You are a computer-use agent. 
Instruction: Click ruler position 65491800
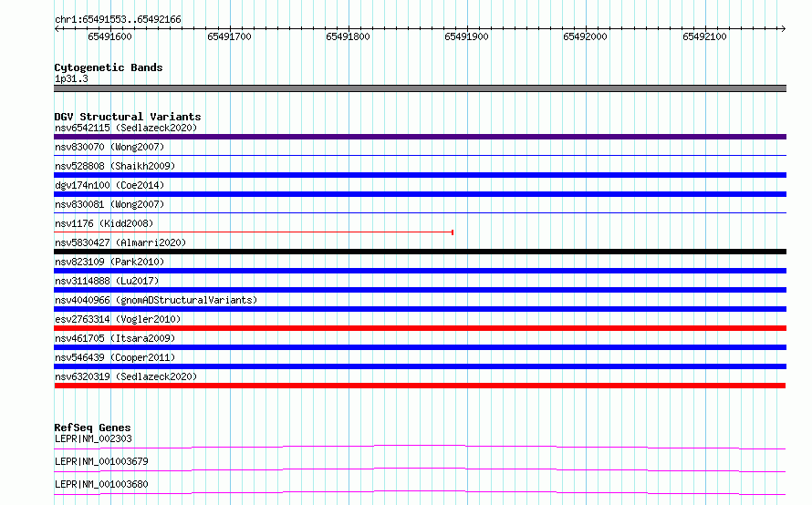[348, 36]
